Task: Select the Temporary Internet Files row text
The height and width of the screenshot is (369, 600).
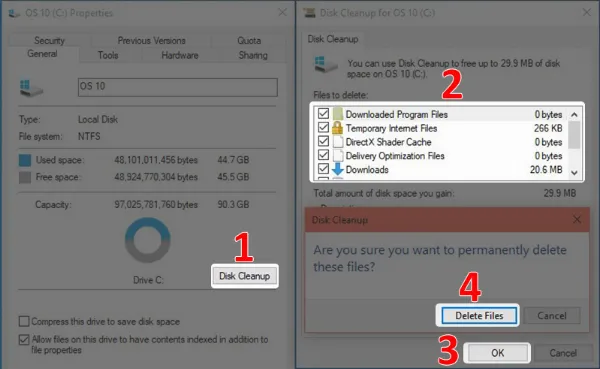Action: coord(391,128)
